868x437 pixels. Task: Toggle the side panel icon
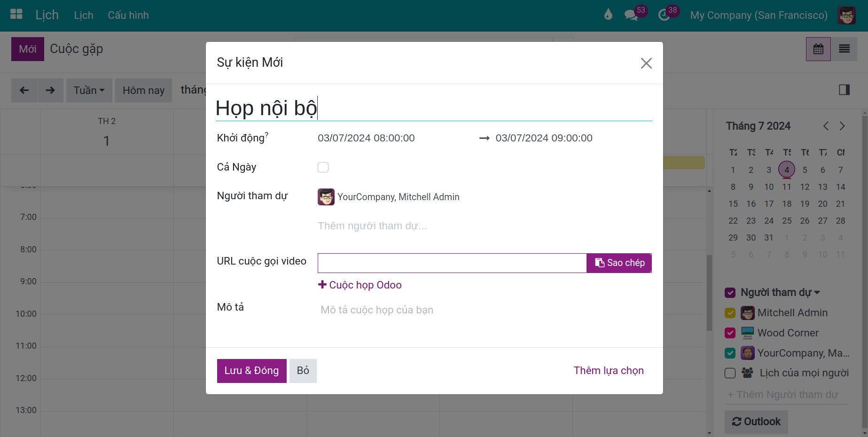(x=844, y=90)
